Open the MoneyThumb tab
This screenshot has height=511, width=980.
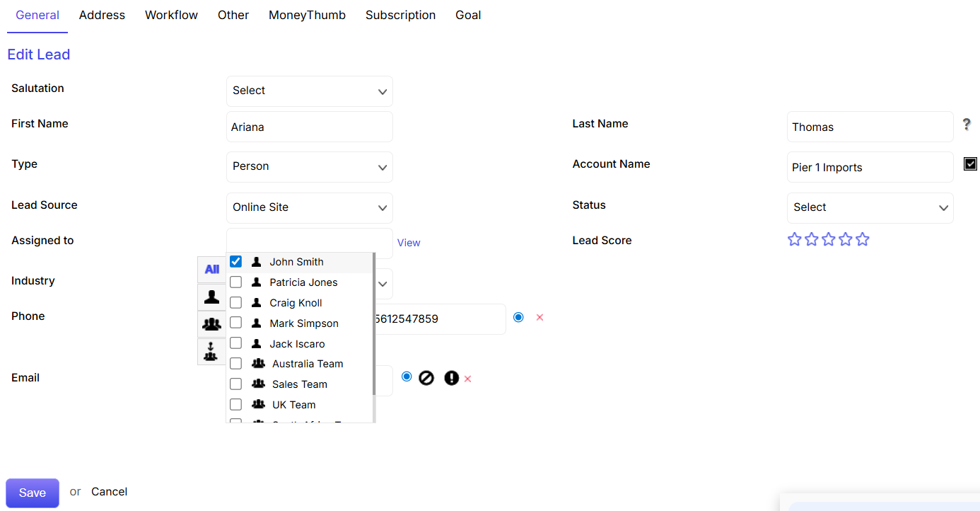307,16
